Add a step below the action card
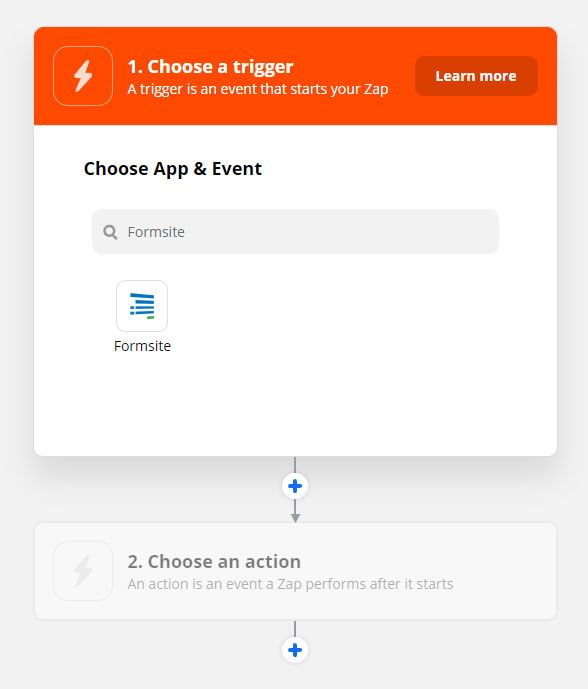Viewport: 588px width, 689px height. [x=295, y=650]
